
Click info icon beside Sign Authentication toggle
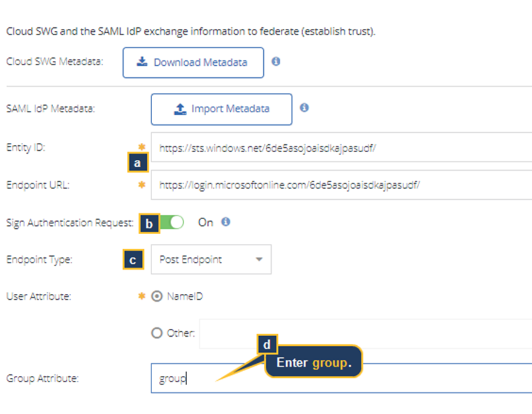(226, 221)
